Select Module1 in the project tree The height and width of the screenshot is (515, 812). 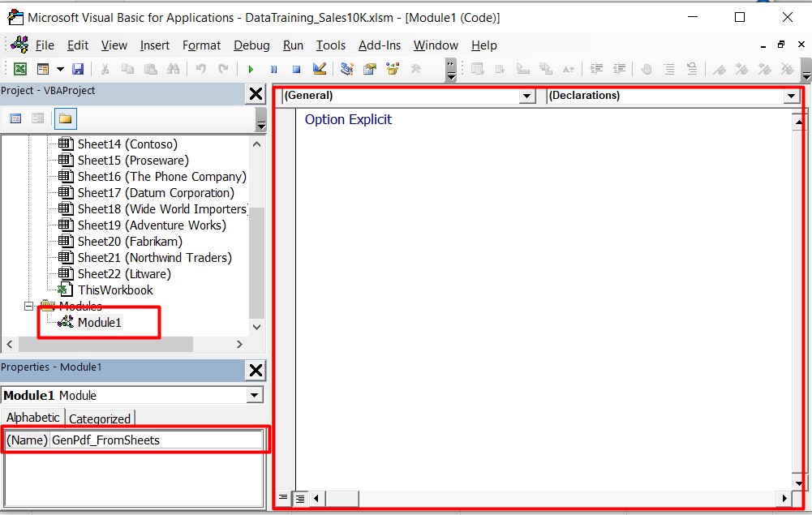[x=99, y=323]
